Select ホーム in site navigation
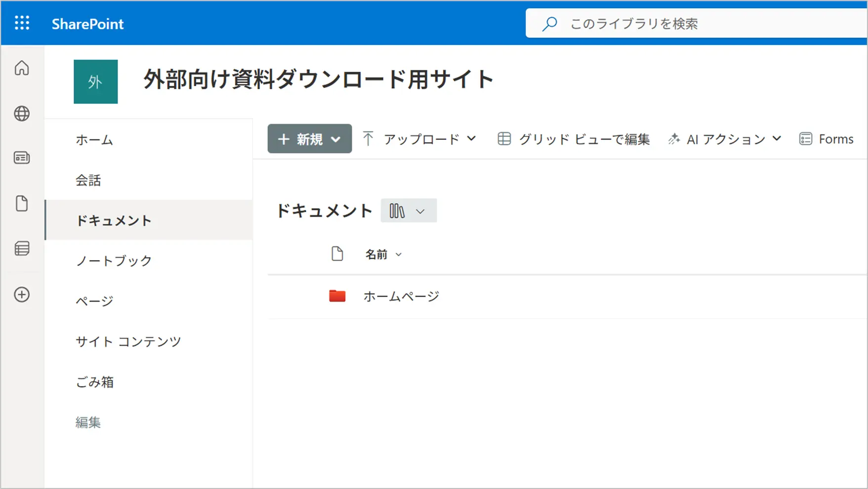This screenshot has height=489, width=868. tap(94, 140)
